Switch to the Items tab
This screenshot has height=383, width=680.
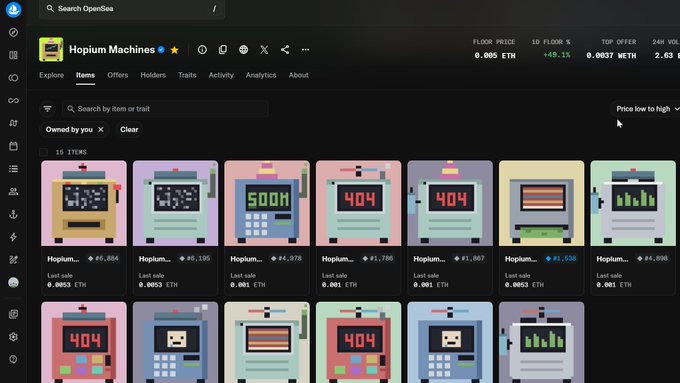85,75
